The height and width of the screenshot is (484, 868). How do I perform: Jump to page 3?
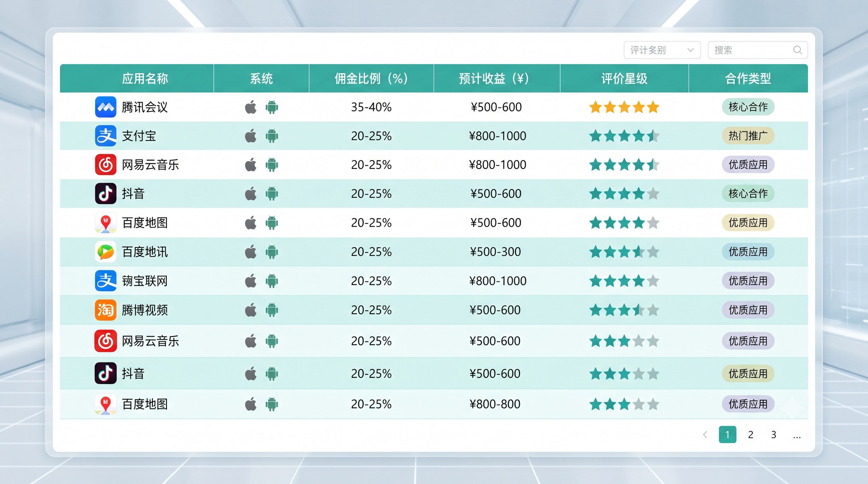point(774,435)
